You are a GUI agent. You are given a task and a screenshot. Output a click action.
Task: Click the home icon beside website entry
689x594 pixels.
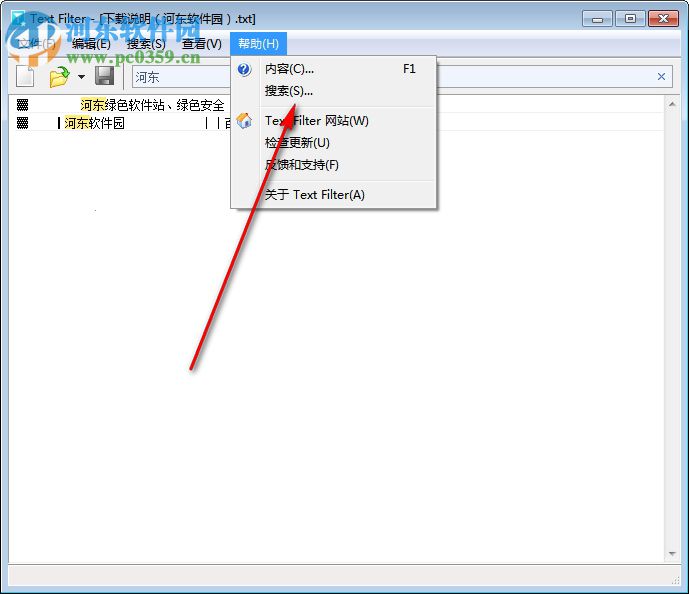[x=244, y=120]
